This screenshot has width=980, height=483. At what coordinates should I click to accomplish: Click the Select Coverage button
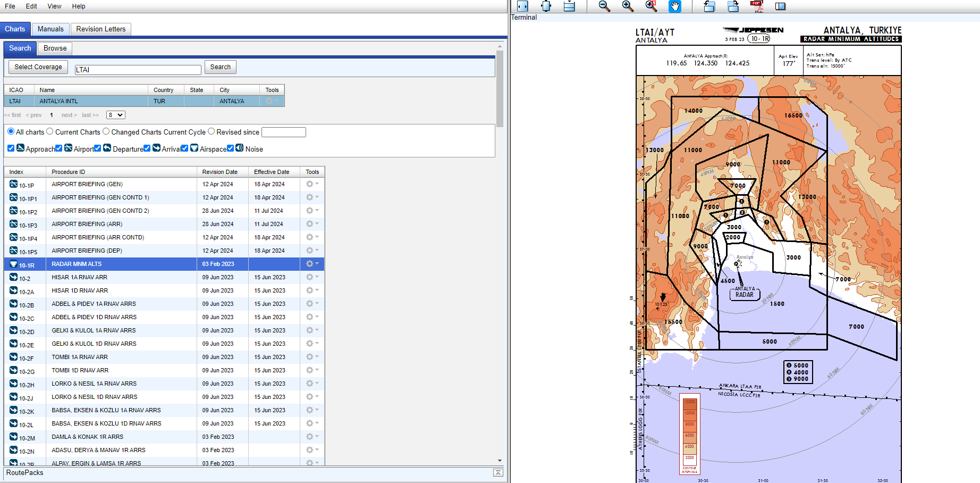(x=38, y=66)
